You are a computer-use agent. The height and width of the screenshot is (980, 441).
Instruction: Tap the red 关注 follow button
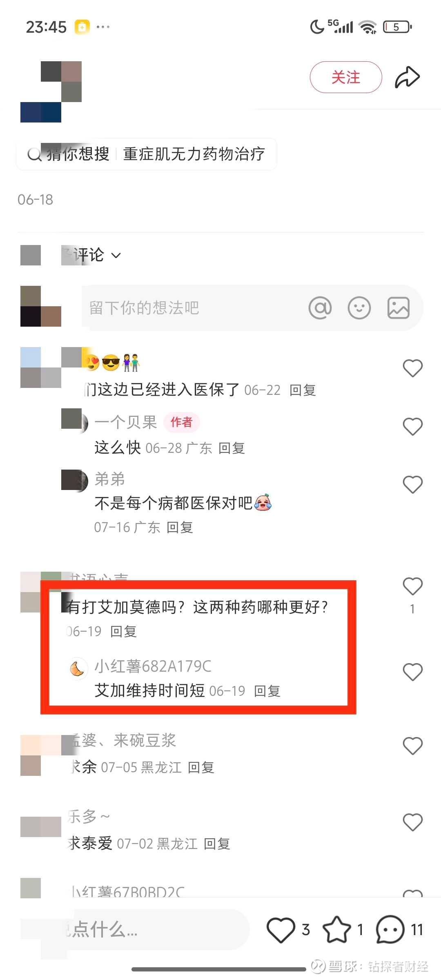click(x=346, y=77)
